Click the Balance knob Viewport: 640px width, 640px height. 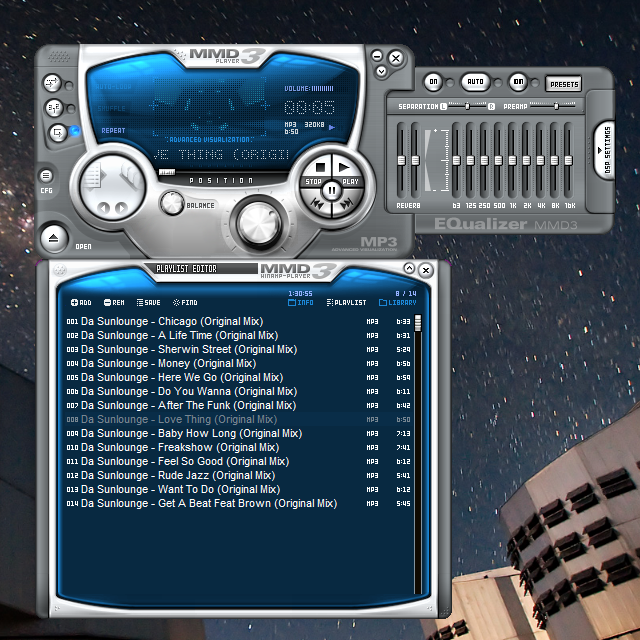pos(172,203)
